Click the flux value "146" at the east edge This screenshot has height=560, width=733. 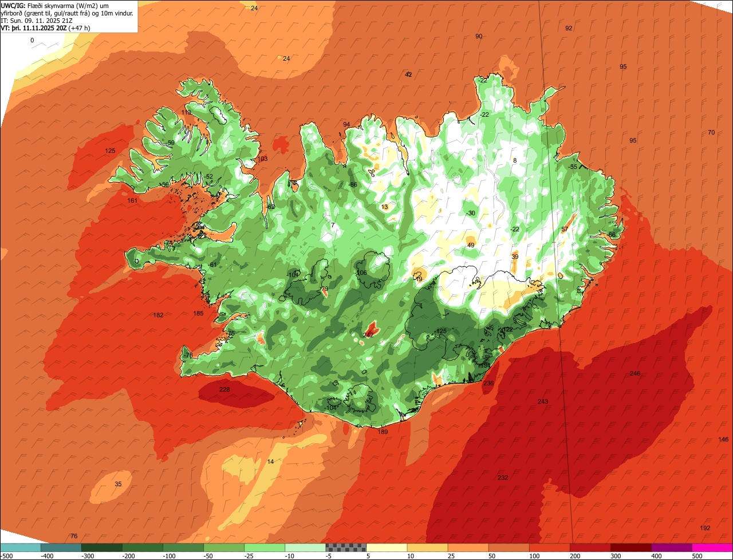pyautogui.click(x=724, y=439)
